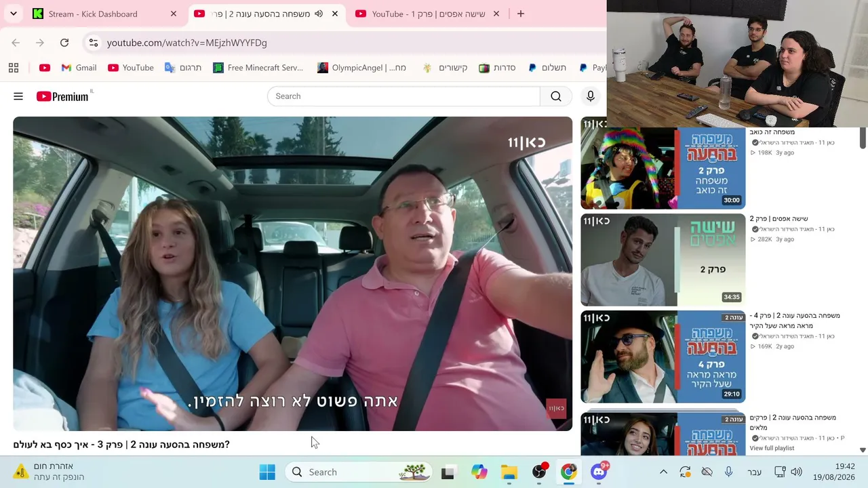This screenshot has width=868, height=488.
Task: Change the עבר input language
Action: click(754, 472)
